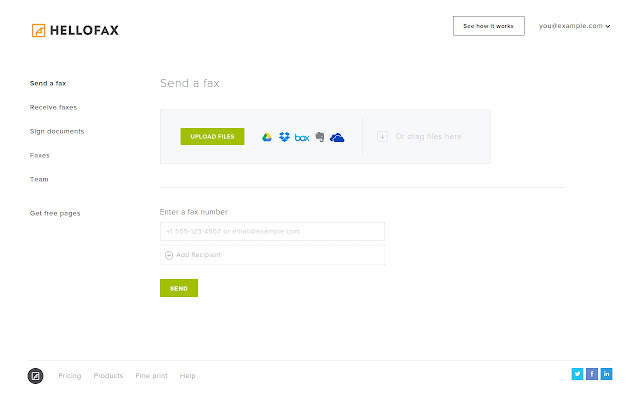
Task: Import file from Dropbox icon
Action: click(284, 137)
